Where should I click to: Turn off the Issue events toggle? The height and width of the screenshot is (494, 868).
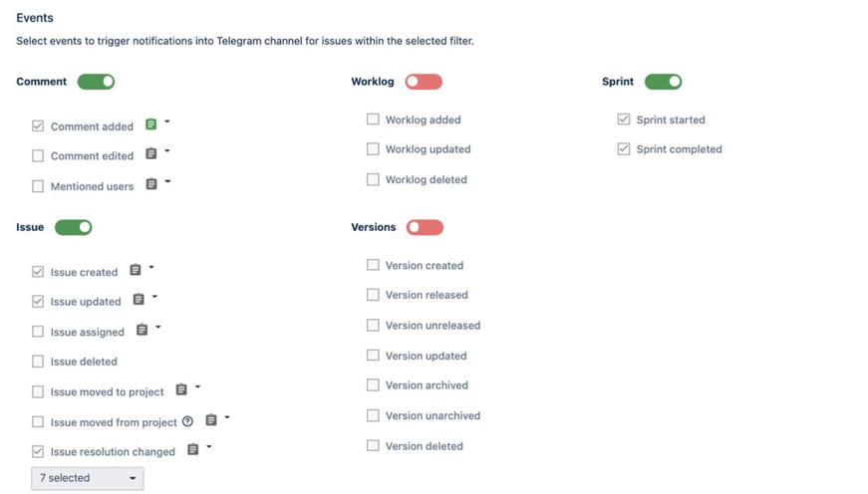[x=74, y=227]
